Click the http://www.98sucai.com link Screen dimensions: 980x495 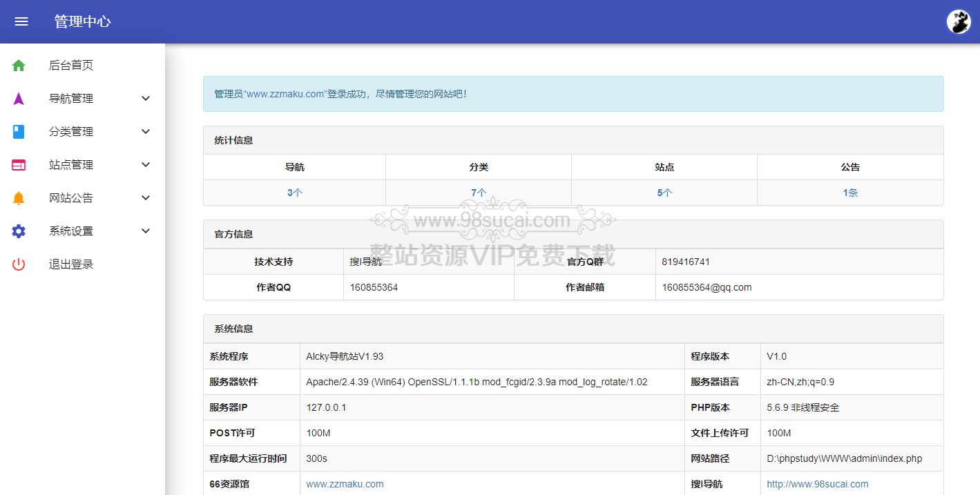[x=817, y=484]
